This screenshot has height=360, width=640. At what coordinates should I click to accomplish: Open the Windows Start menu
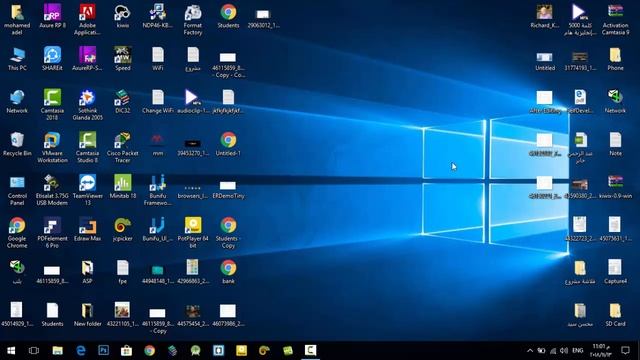coord(11,351)
